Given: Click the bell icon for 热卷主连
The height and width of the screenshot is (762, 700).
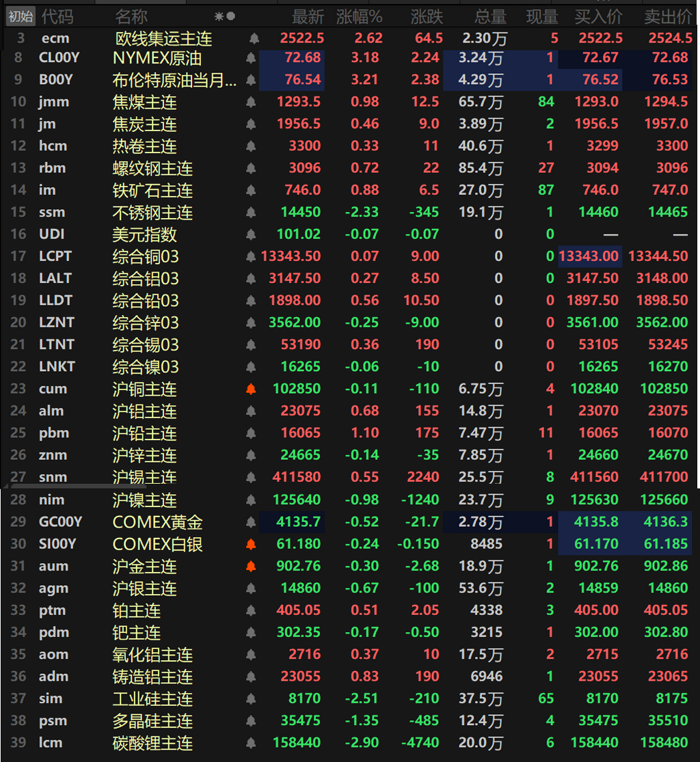Looking at the screenshot, I should (x=251, y=146).
